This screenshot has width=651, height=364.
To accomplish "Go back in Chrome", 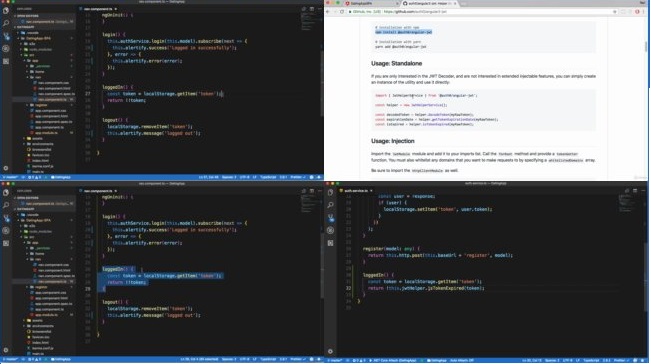I will click(x=328, y=12).
